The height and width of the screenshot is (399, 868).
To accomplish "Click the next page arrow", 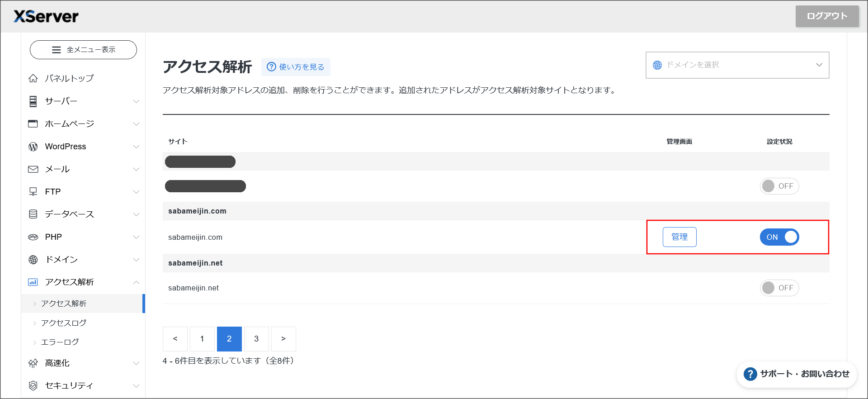I will click(283, 339).
